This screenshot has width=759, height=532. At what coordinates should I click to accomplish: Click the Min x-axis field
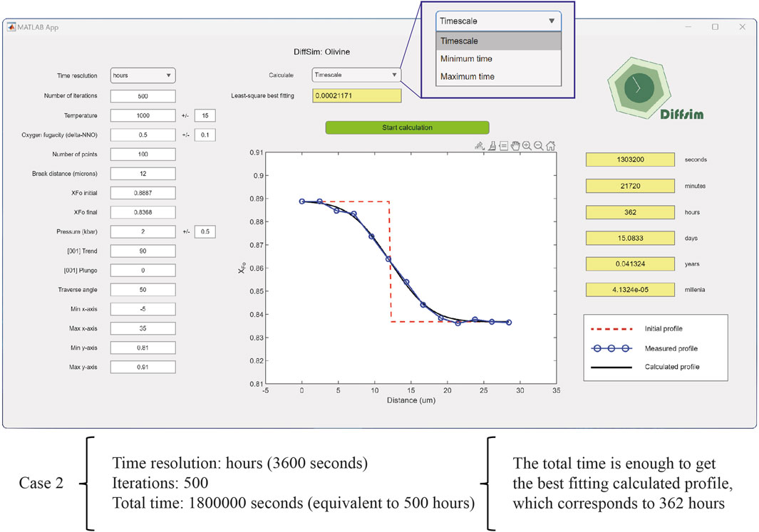tap(143, 309)
